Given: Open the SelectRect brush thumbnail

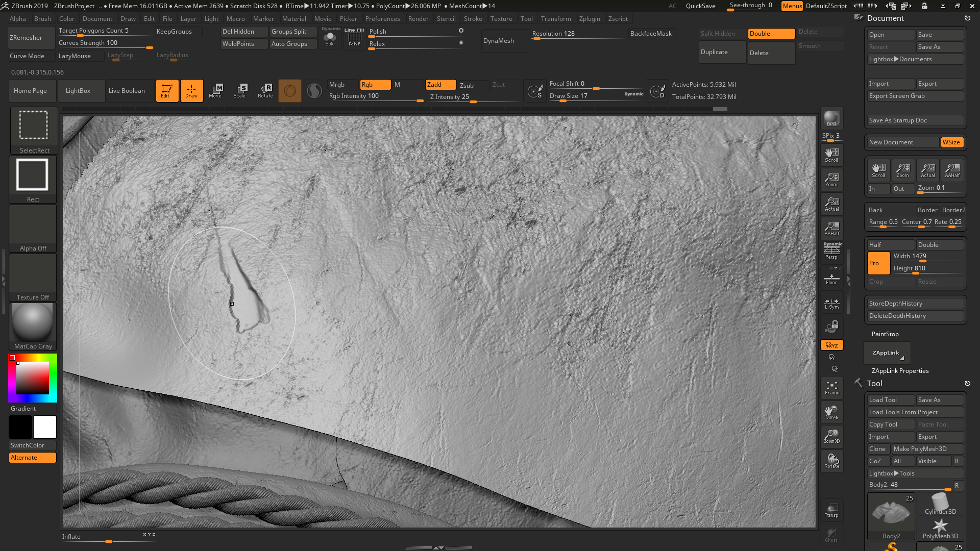Looking at the screenshot, I should coord(34,130).
